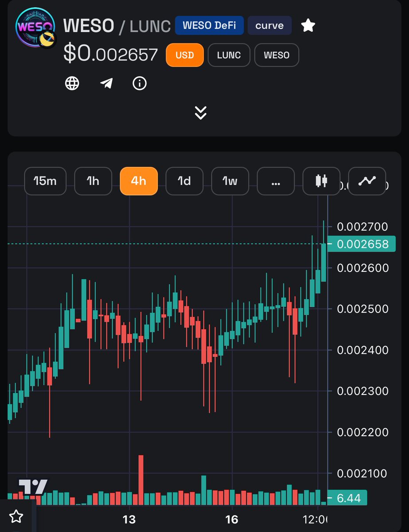Click the date label 16 on the time axis
409x532 pixels.
(x=232, y=519)
